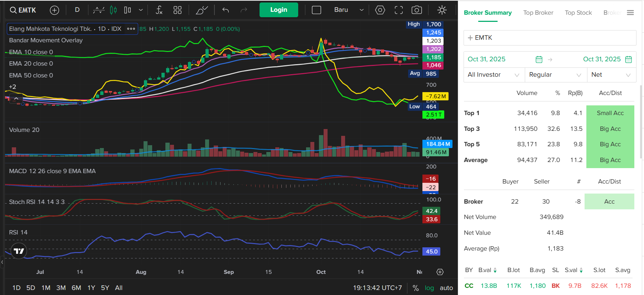The image size is (644, 295).
Task: Select the All time range
Action: pyautogui.click(x=119, y=288)
